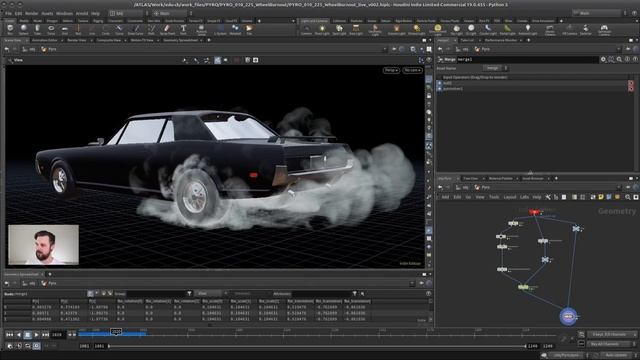Screen dimensions: 640x360
Task: Open parameter pane gear menu
Action: coord(603,60)
